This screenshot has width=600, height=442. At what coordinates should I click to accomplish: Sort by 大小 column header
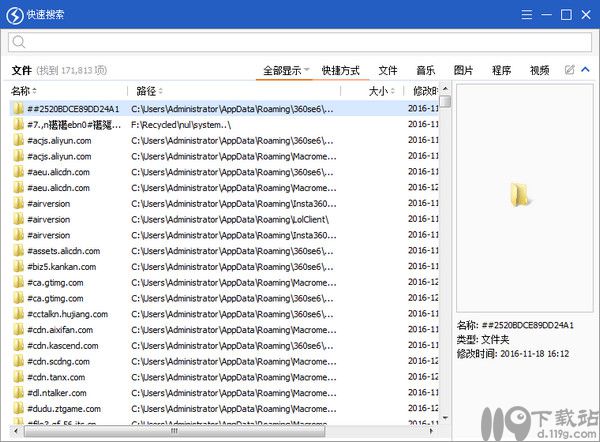(382, 91)
